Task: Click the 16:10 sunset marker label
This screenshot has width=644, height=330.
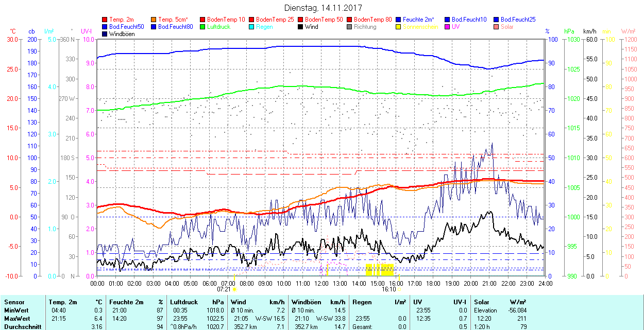Action: (x=389, y=289)
